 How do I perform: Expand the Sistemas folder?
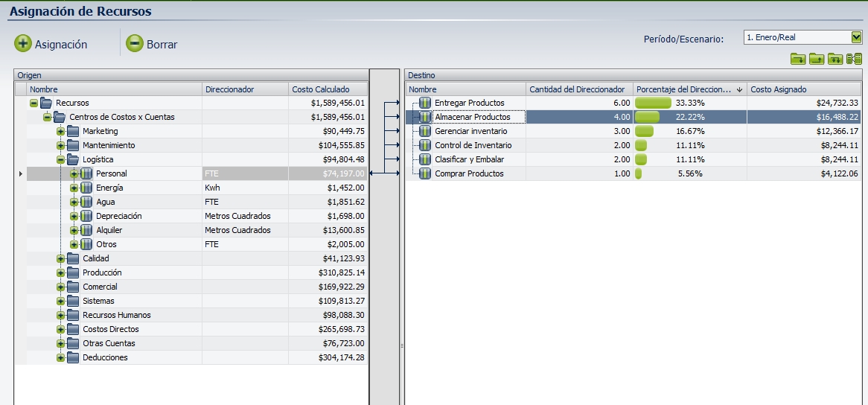coord(60,301)
